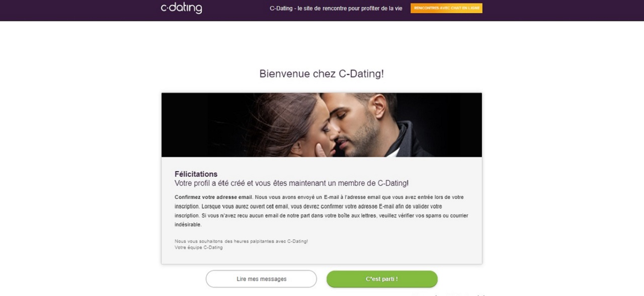This screenshot has width=644, height=296.
Task: Click the bold "Confirmez votre adresse email" text
Action: [213, 197]
